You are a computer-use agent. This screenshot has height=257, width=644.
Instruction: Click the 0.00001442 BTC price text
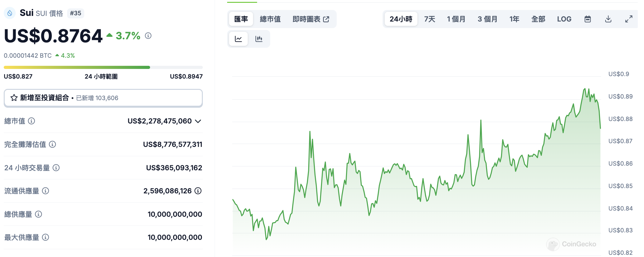tap(28, 56)
